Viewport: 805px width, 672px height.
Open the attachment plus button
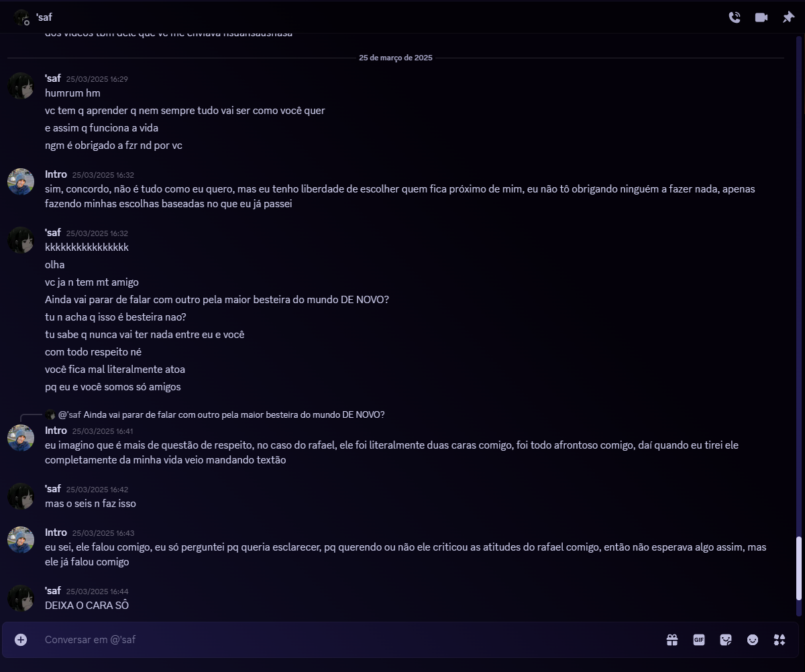point(21,640)
